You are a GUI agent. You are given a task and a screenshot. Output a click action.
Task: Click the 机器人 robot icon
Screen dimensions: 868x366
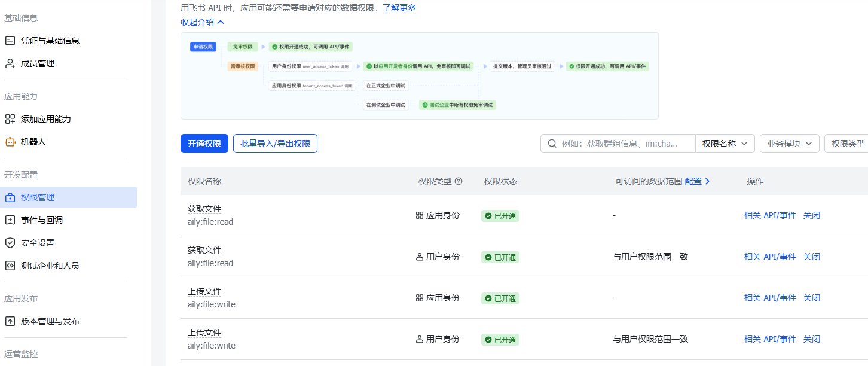tap(10, 142)
